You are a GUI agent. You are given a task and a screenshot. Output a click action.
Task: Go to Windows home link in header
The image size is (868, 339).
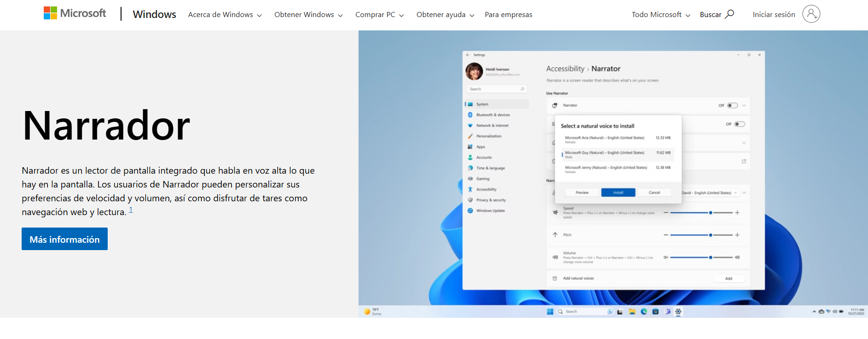154,14
